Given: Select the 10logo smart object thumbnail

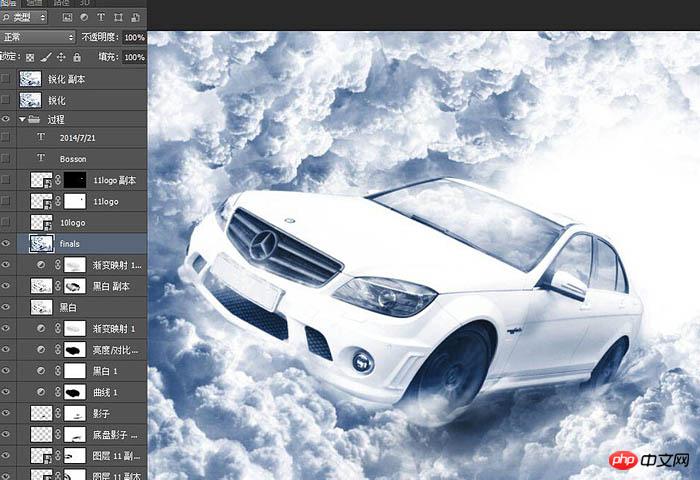Looking at the screenshot, I should click(x=42, y=222).
